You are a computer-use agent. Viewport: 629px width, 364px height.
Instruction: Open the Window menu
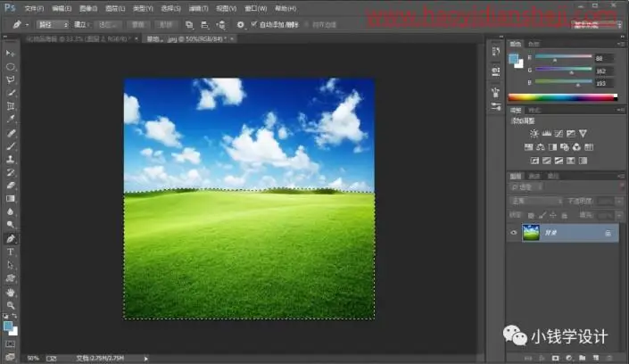[255, 8]
